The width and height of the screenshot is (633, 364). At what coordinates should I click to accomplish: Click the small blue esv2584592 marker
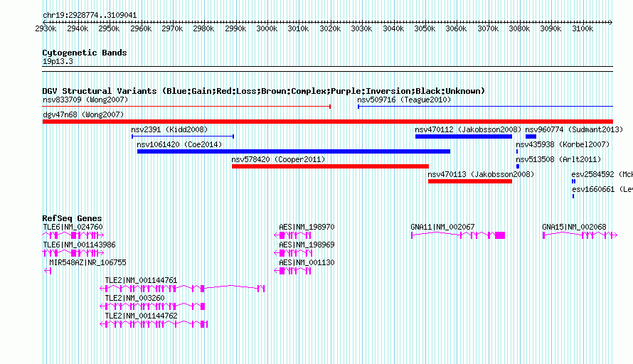[573, 181]
